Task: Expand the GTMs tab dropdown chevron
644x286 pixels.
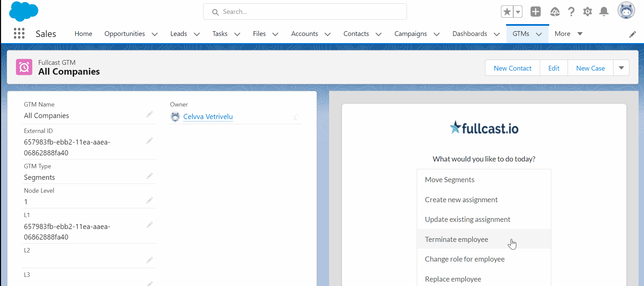Action: coord(539,34)
